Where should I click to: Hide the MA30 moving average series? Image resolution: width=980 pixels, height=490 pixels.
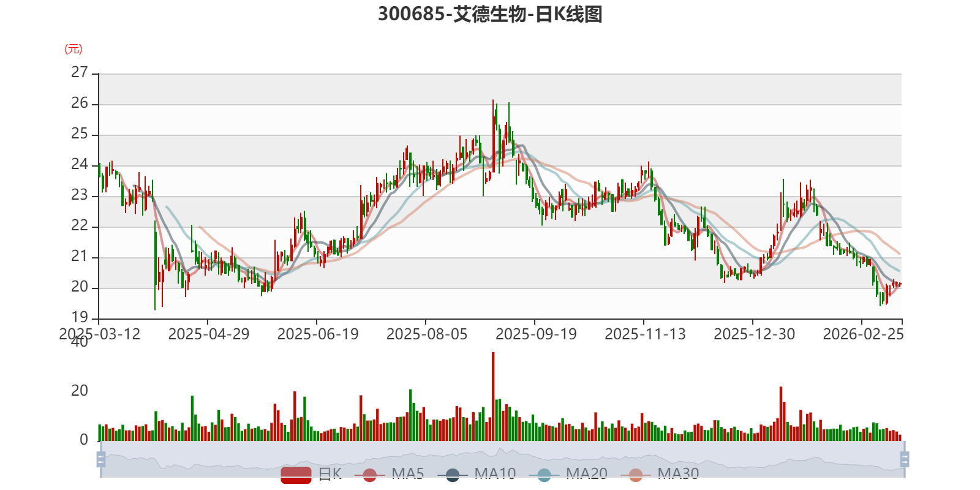click(660, 474)
